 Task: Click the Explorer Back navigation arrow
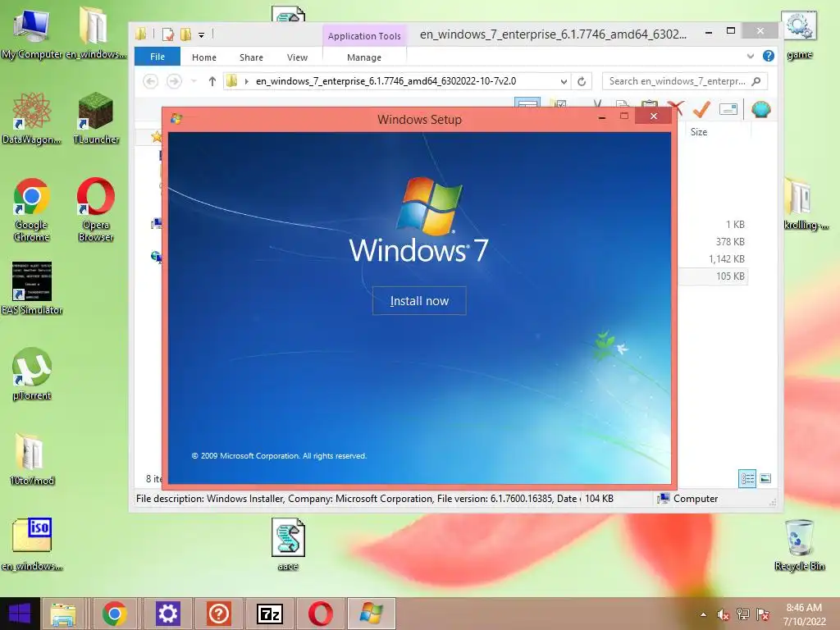pos(151,81)
